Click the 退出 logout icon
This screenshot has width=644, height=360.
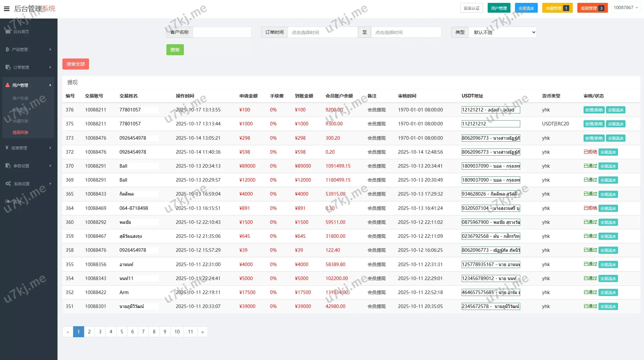8,201
